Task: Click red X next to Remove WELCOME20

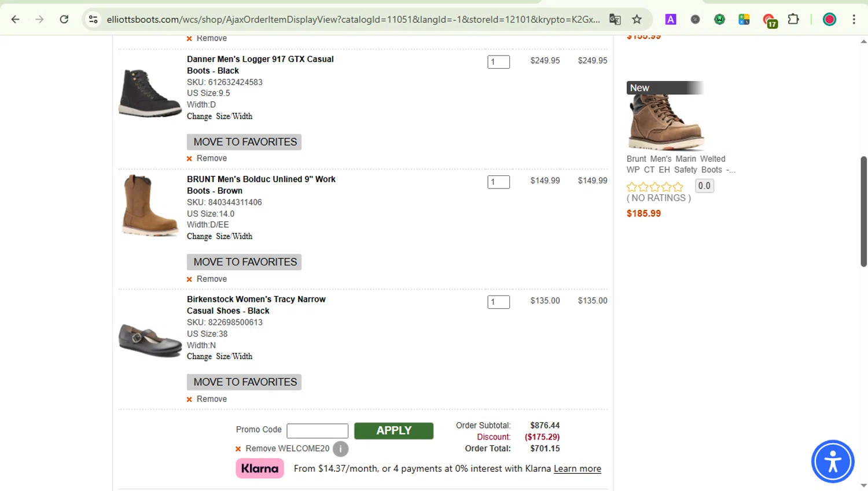Action: point(238,449)
